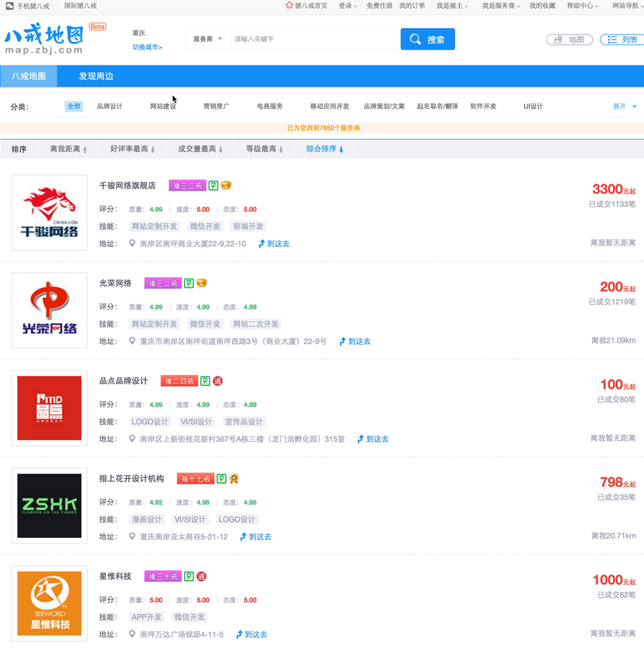
Task: Open the 指上花开设计机构 shop title
Action: tap(131, 479)
